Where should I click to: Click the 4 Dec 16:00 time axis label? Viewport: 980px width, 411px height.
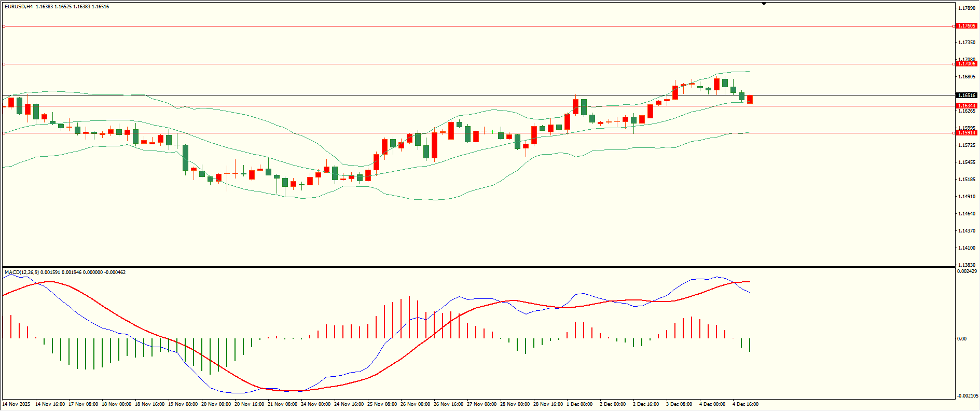click(745, 404)
